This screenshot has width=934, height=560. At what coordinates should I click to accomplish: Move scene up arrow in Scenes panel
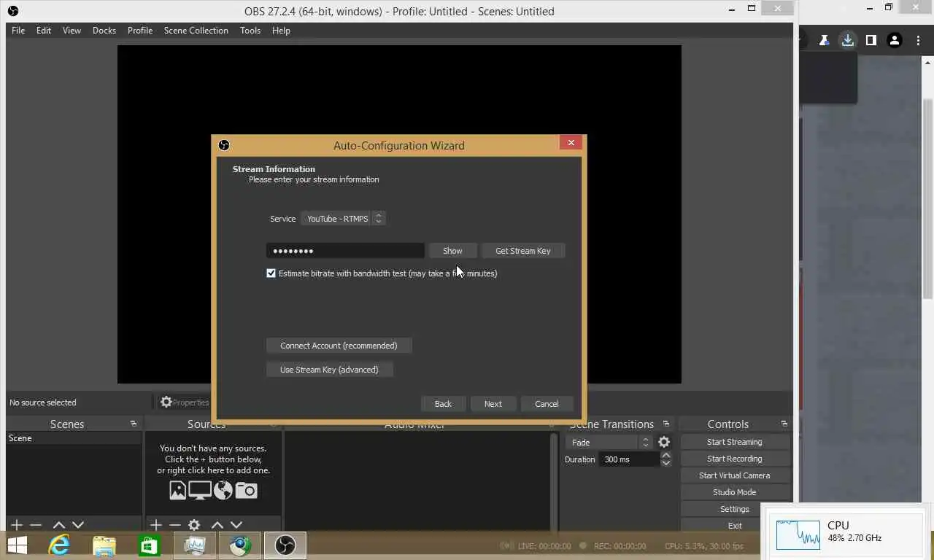(59, 525)
